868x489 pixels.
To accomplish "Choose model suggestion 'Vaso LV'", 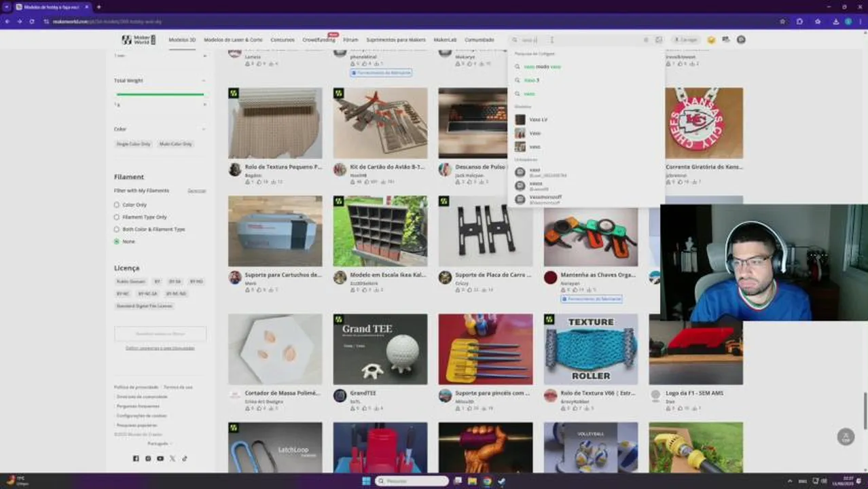I will point(538,120).
